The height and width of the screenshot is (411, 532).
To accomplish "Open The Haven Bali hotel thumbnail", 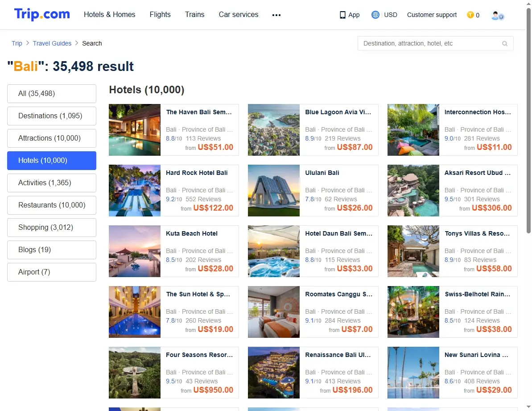I will (135, 130).
